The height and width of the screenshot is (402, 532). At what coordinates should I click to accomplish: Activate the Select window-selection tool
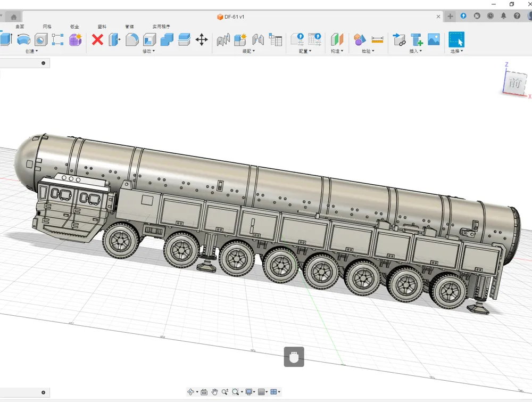(456, 39)
